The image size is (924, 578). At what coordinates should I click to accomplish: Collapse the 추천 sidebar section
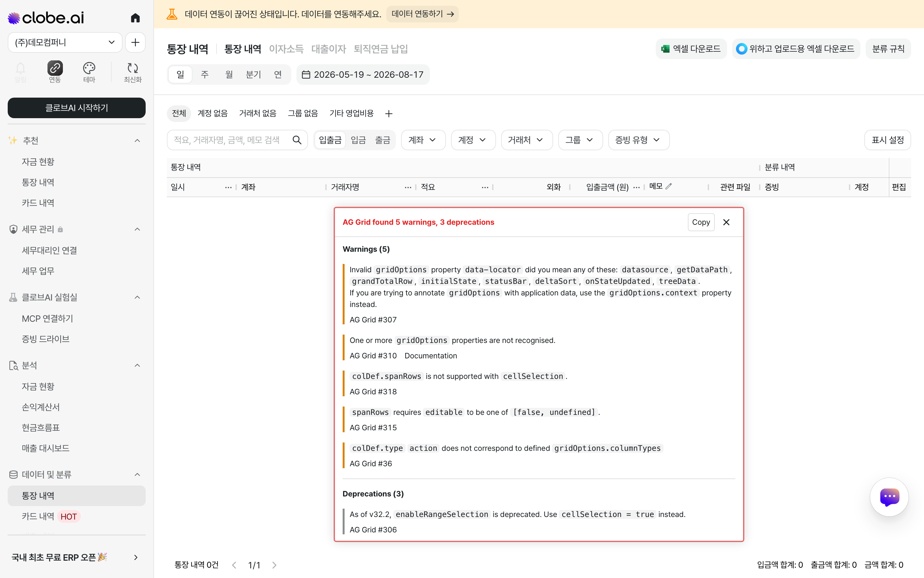(x=137, y=141)
